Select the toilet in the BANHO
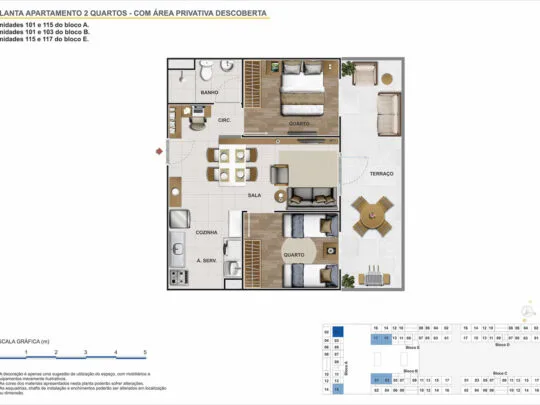Viewport: 540px width, 405px height. point(206,70)
